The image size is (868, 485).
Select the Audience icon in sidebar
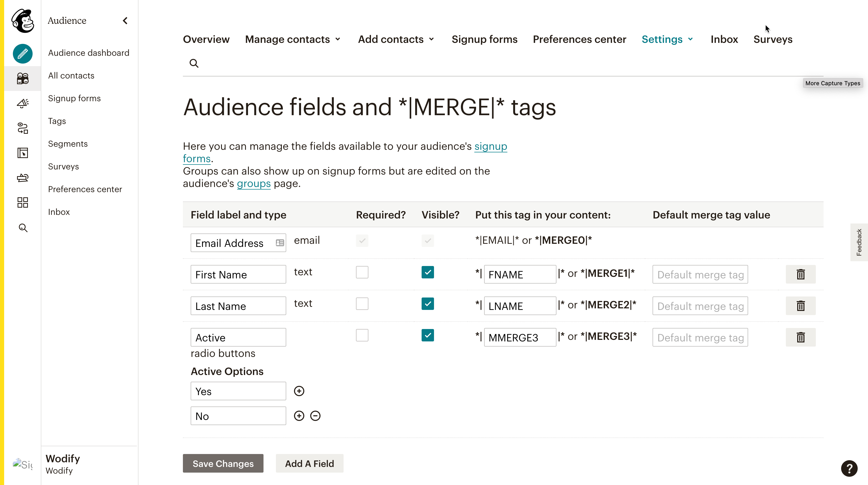pyautogui.click(x=22, y=79)
